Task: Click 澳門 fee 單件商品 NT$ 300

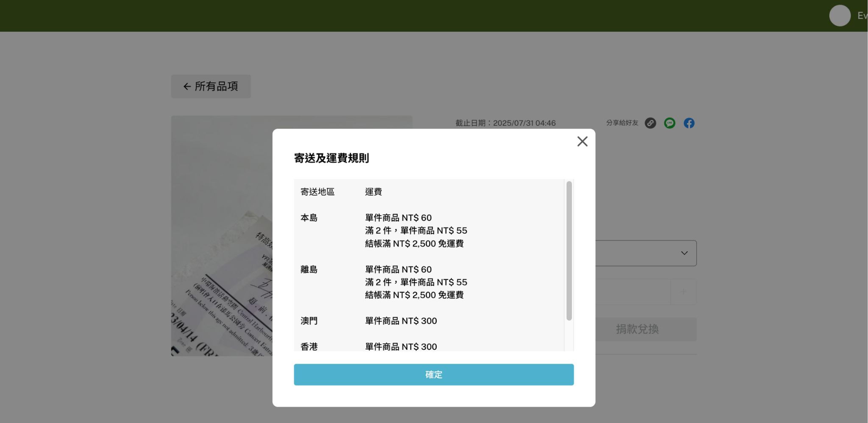Action: coord(401,321)
